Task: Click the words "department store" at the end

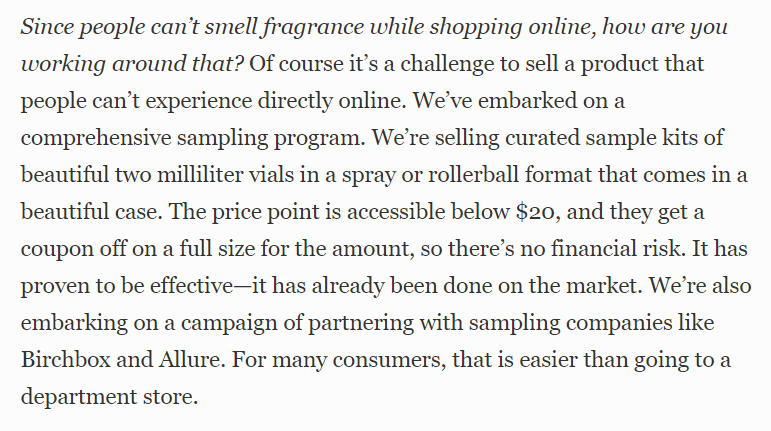Action: 109,397
